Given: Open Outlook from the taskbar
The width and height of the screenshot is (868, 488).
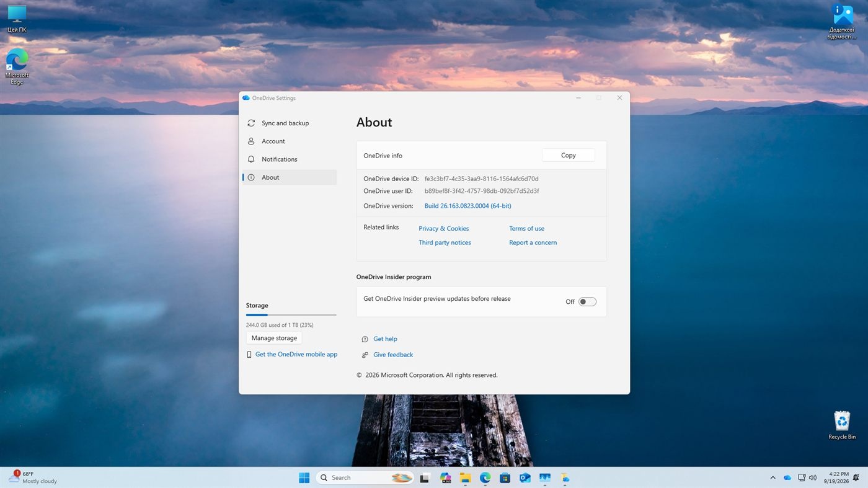Looking at the screenshot, I should [x=525, y=477].
